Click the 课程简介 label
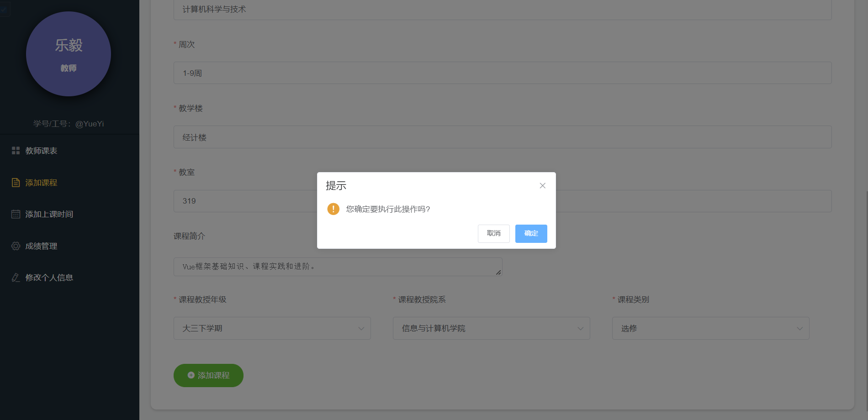The image size is (868, 420). click(189, 236)
